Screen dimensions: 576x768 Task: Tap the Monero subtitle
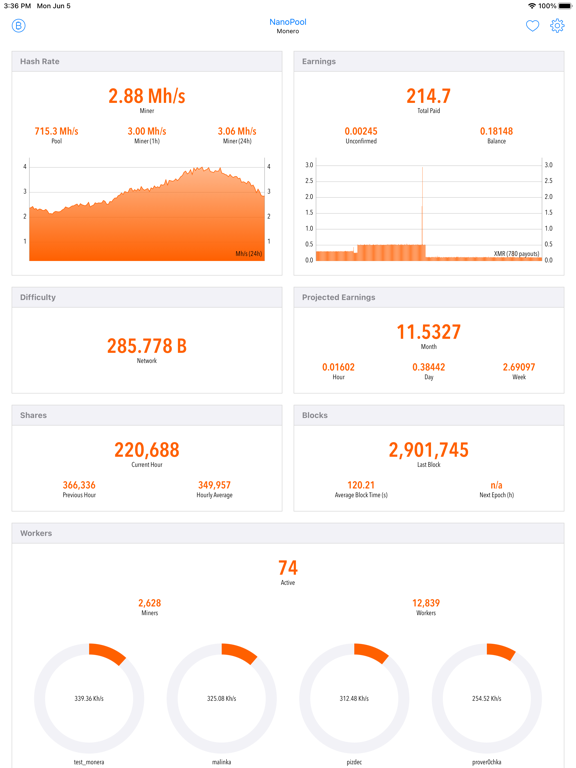[x=288, y=31]
